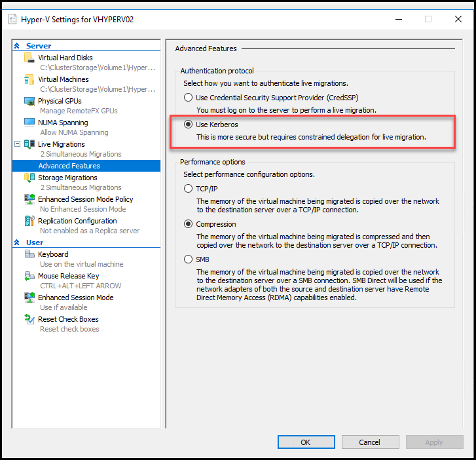The height and width of the screenshot is (460, 476).
Task: Open Virtual Hard Disks settings
Action: (x=65, y=58)
